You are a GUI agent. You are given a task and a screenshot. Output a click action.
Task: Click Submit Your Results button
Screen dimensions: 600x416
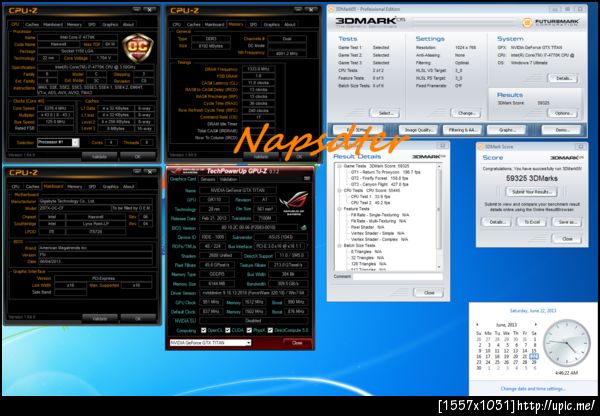coord(532,192)
